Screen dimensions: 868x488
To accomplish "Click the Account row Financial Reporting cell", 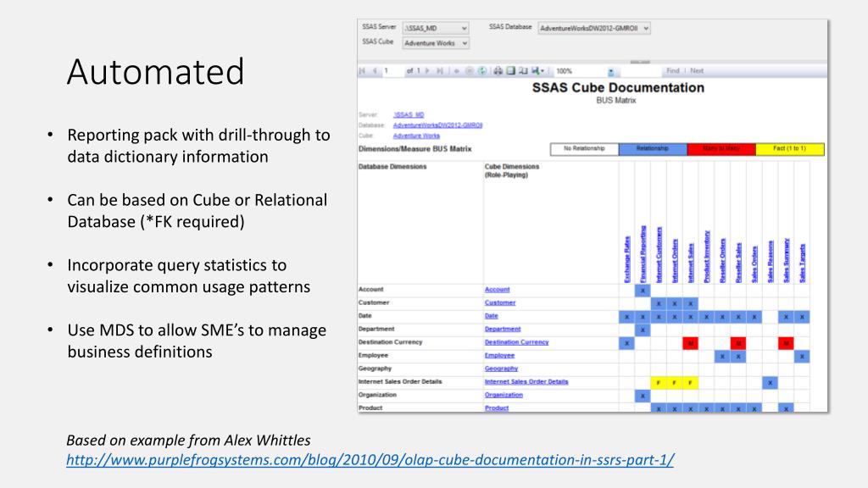I will (x=643, y=291).
